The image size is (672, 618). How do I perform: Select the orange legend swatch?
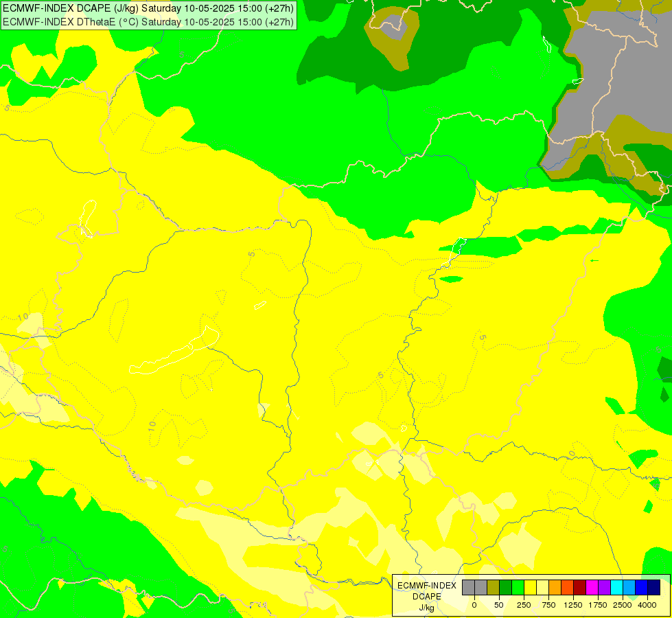click(x=555, y=587)
